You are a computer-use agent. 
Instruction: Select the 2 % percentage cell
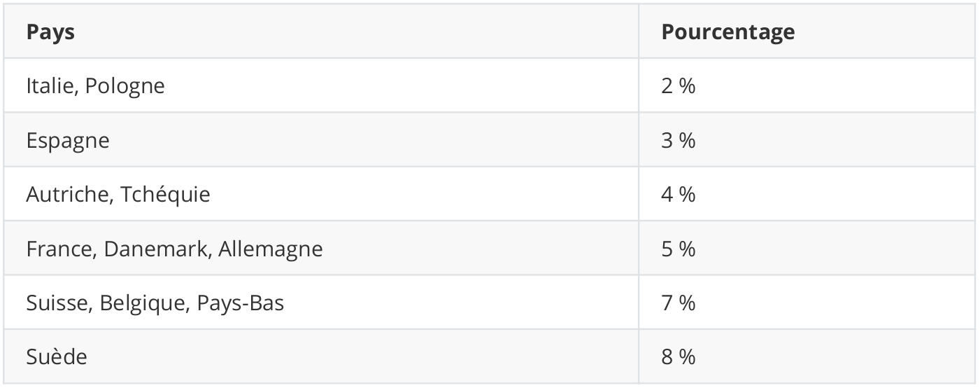tap(678, 86)
